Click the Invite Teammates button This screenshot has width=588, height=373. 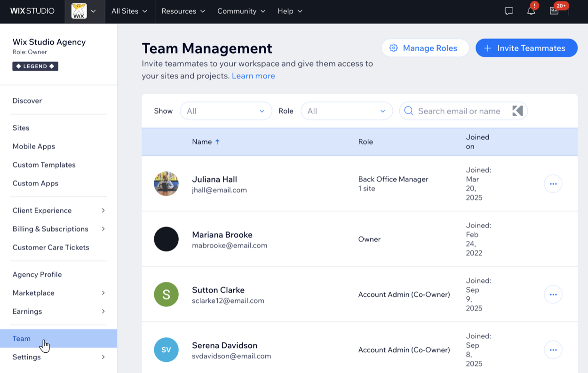coord(526,48)
